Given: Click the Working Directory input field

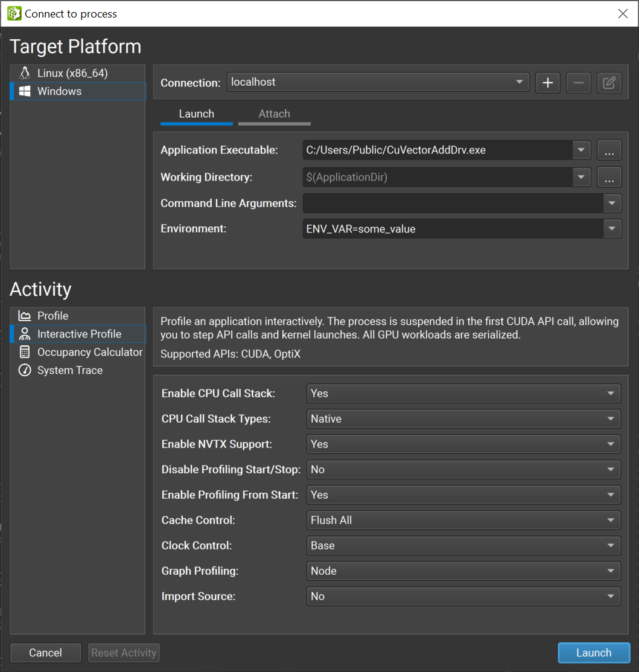Looking at the screenshot, I should pyautogui.click(x=437, y=177).
